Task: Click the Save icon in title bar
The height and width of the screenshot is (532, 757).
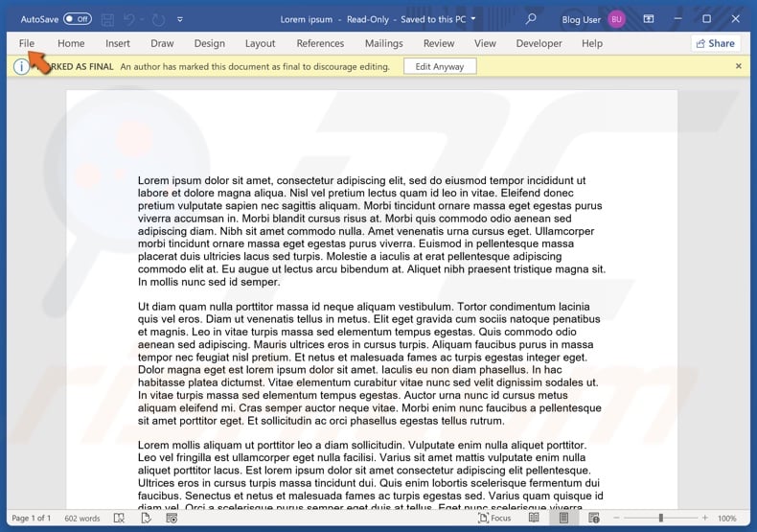Action: (107, 19)
